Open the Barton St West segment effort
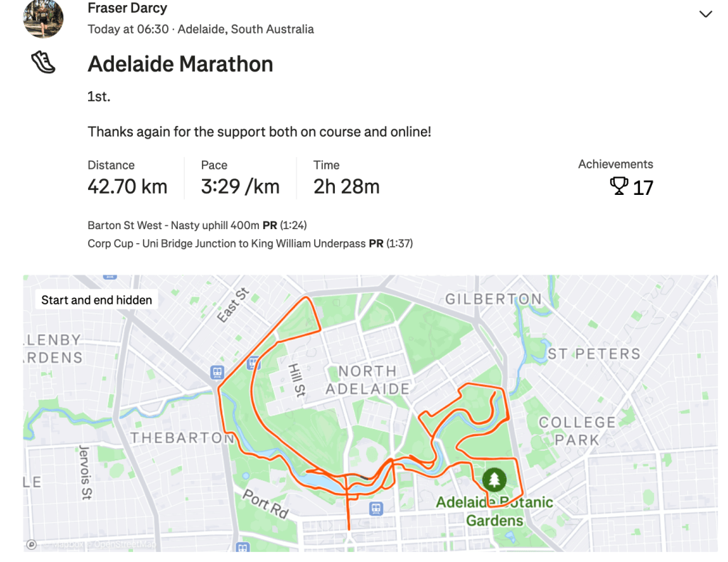The image size is (728, 562). pyautogui.click(x=197, y=226)
